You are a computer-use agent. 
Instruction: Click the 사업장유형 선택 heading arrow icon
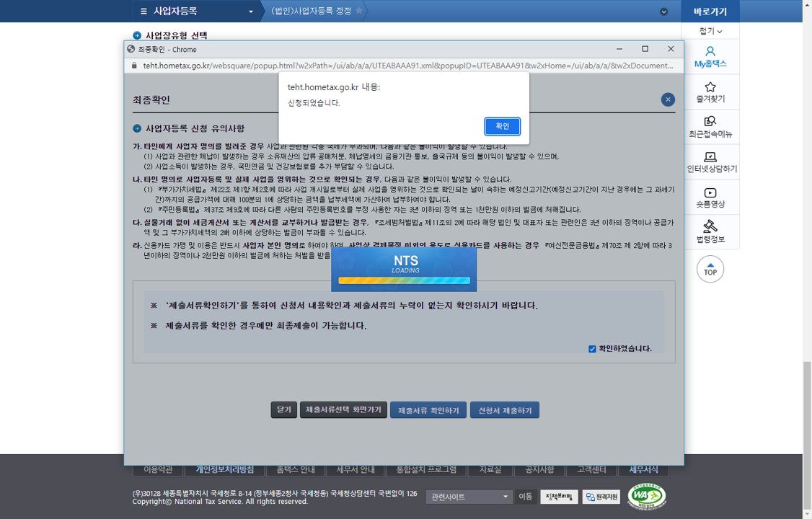(x=137, y=35)
